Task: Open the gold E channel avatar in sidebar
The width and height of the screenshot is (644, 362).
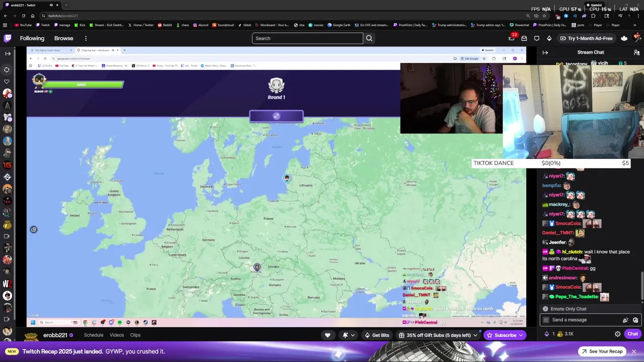Action: point(7,225)
